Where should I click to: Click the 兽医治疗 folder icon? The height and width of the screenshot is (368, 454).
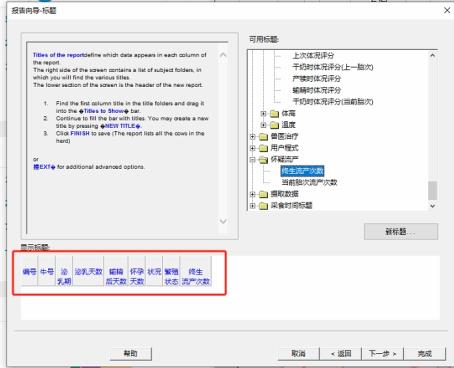(x=263, y=137)
